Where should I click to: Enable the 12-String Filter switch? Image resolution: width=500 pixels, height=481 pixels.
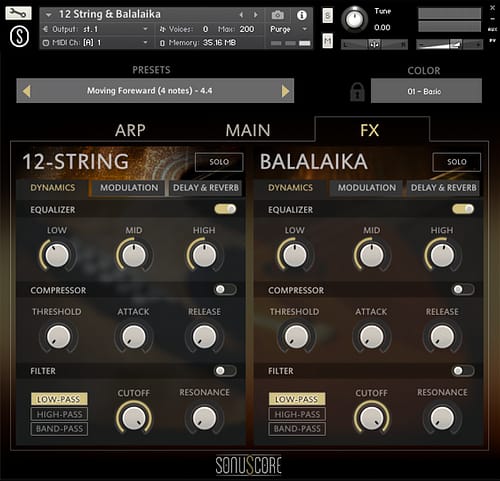point(226,371)
